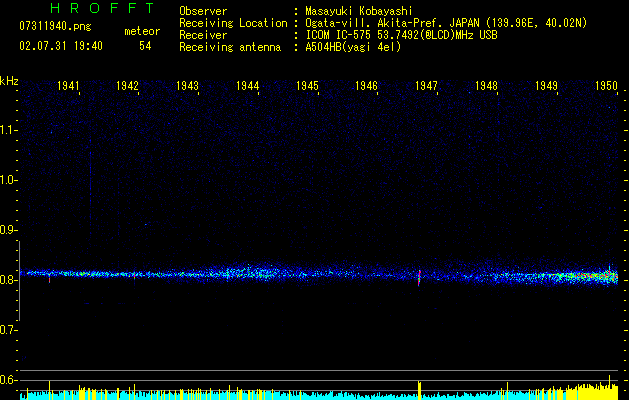Screen dimensions: 629x400
Task: Click the 1950 time axis marker
Action: click(606, 86)
